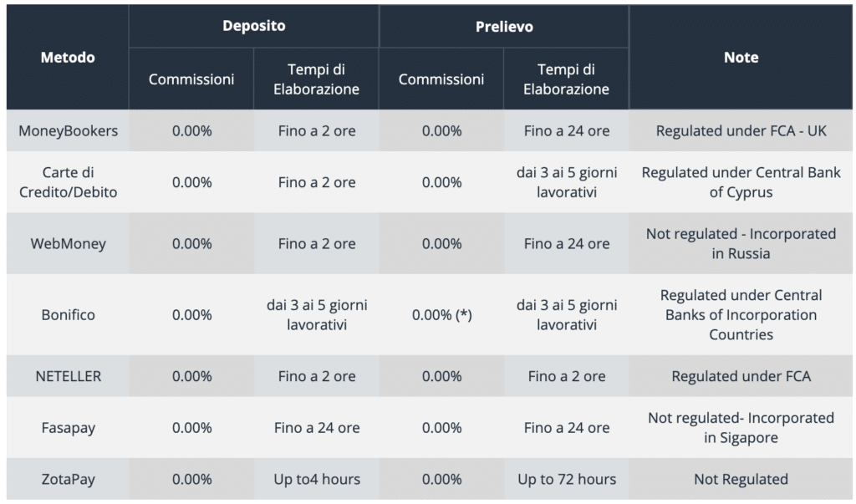Select the Deposito header cell
The width and height of the screenshot is (856, 504).
point(254,26)
